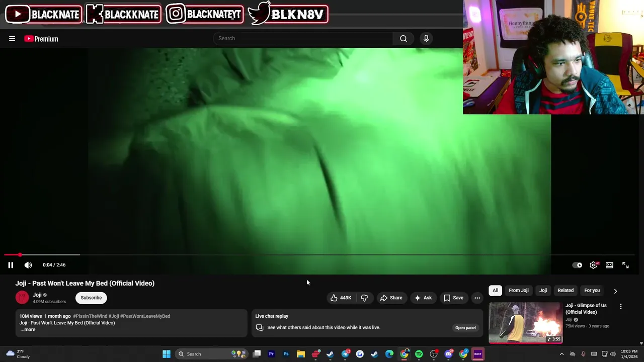This screenshot has height=362, width=644.
Task: Click the page scrollbar down arrow
Action: 641,343
